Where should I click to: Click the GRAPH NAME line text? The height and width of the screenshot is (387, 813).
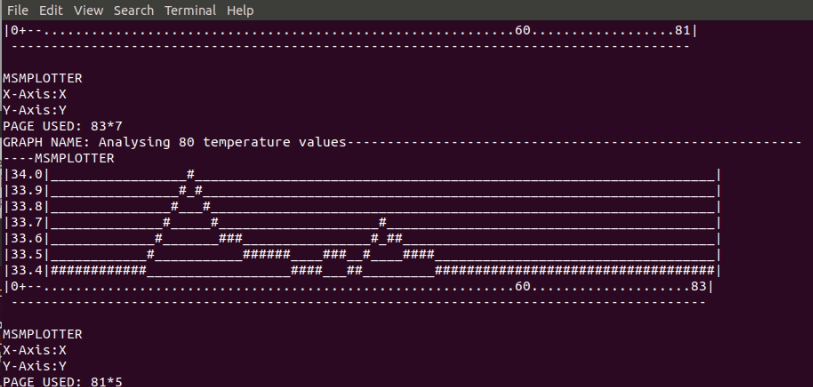pos(174,142)
